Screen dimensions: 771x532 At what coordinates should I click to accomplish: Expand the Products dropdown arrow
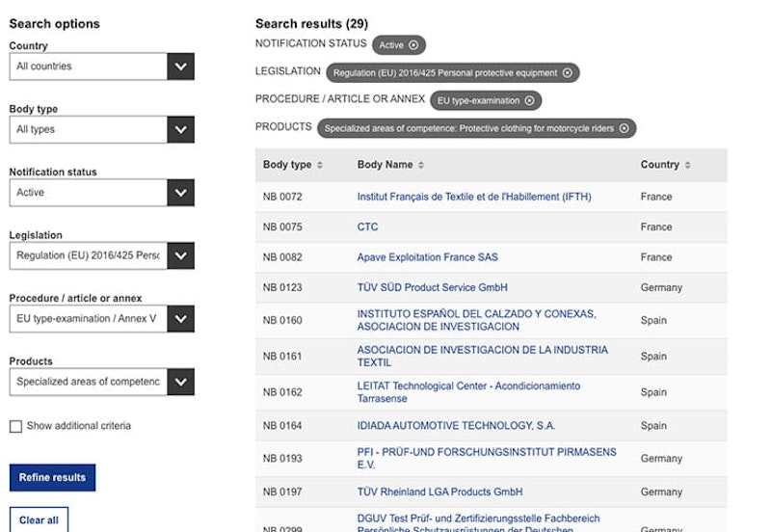pos(180,382)
